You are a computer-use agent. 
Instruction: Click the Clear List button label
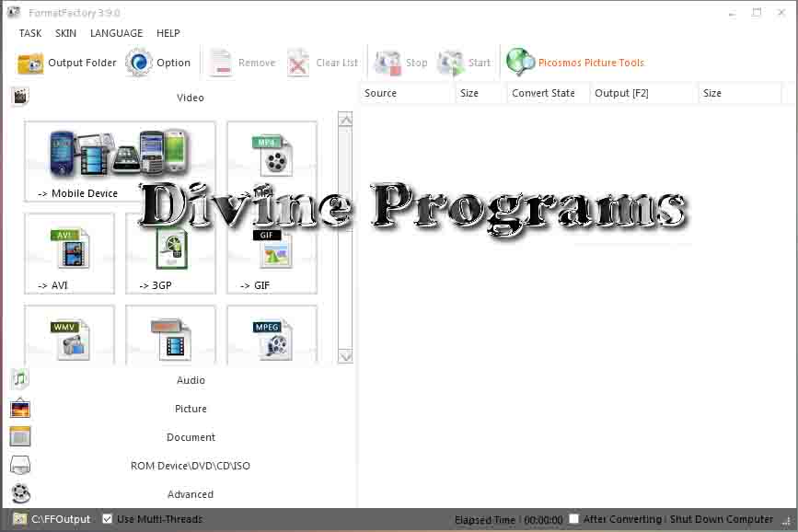point(337,63)
